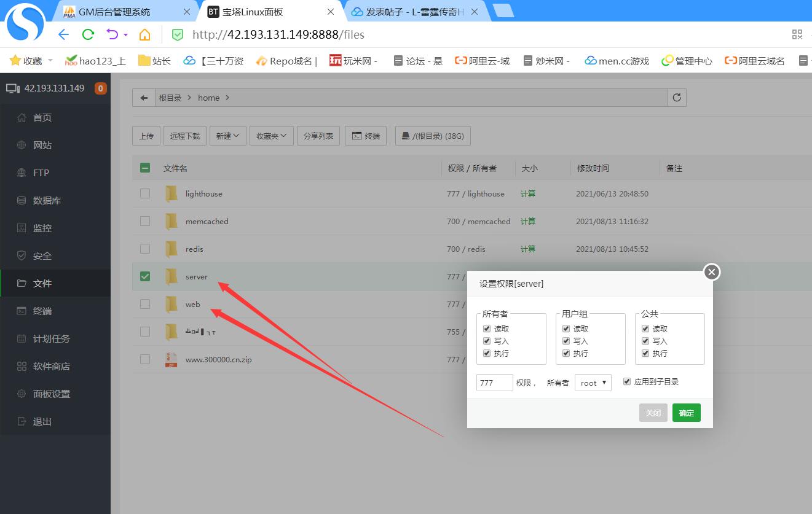Uncheck owner read permission checkbox
Viewport: 812px width, 514px height.
point(487,329)
